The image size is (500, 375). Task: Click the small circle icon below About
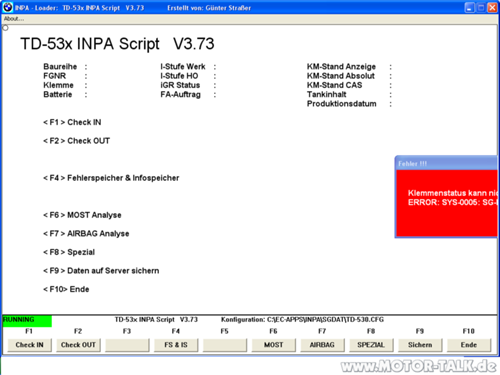5,28
